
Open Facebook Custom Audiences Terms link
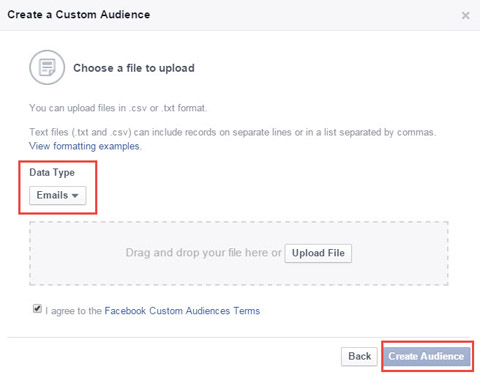click(182, 311)
